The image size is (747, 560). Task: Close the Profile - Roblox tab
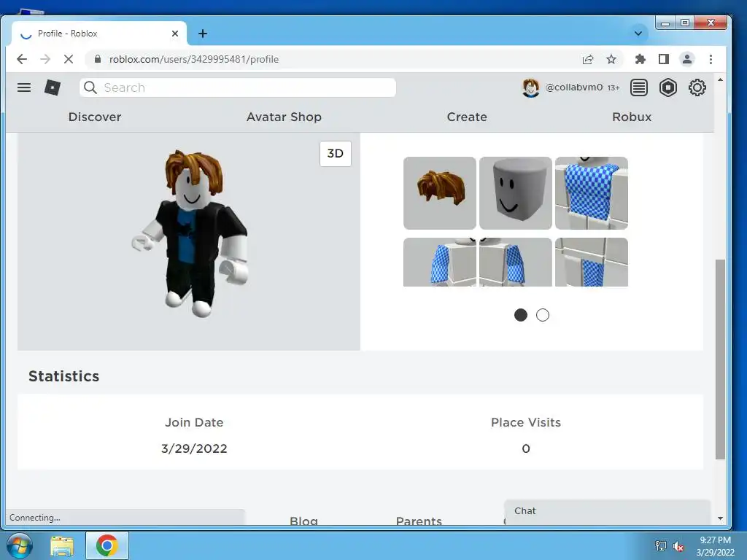[x=175, y=34]
